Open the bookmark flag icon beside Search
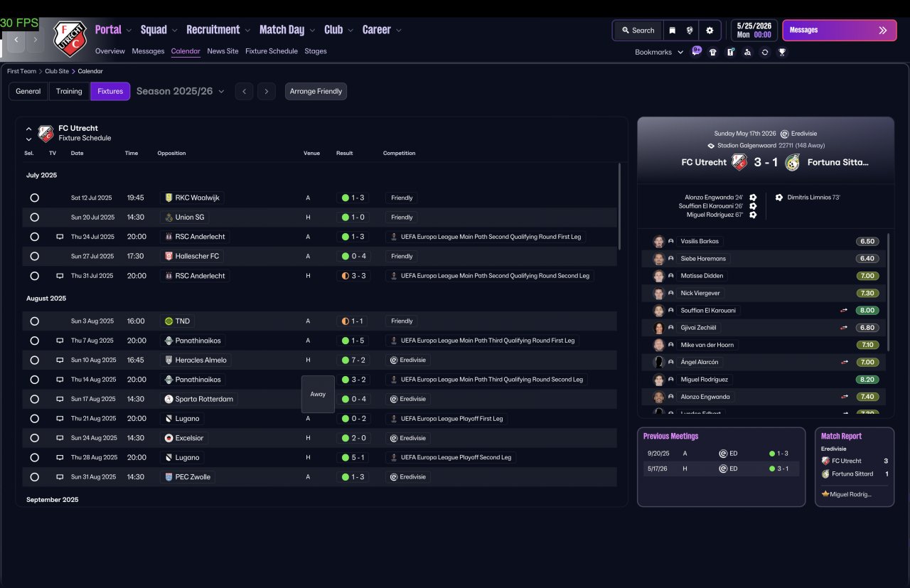 [x=672, y=31]
